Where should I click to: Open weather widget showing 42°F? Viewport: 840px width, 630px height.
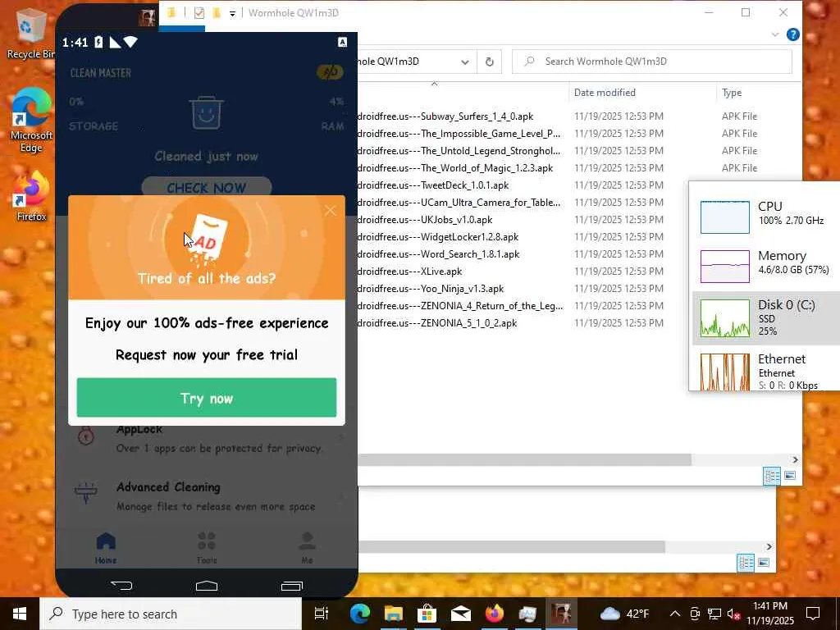624,614
